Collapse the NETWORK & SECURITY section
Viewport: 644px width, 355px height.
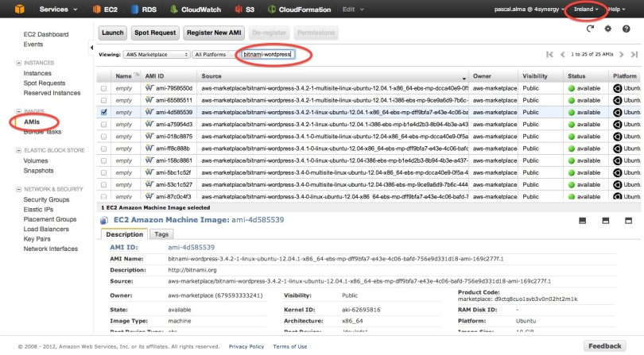(x=18, y=189)
